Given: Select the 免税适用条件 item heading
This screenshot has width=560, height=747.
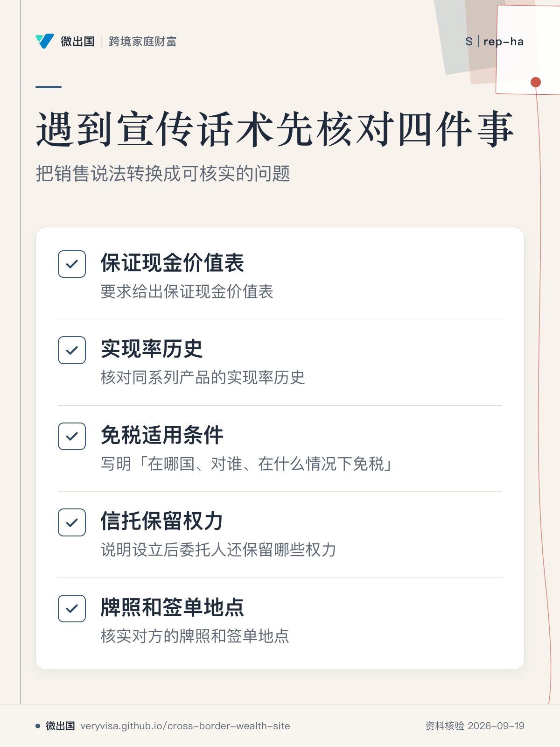Looking at the screenshot, I should (162, 435).
